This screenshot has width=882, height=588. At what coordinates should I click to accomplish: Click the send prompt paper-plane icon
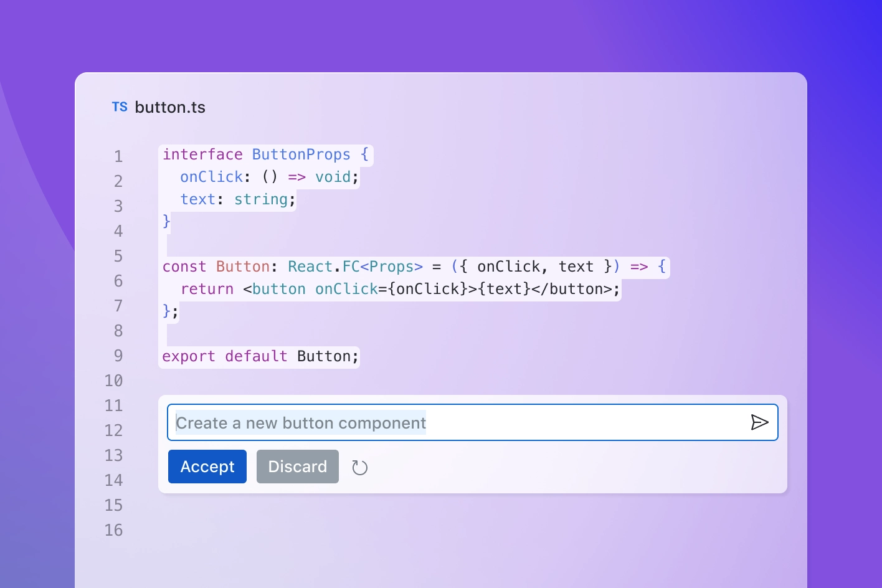760,422
